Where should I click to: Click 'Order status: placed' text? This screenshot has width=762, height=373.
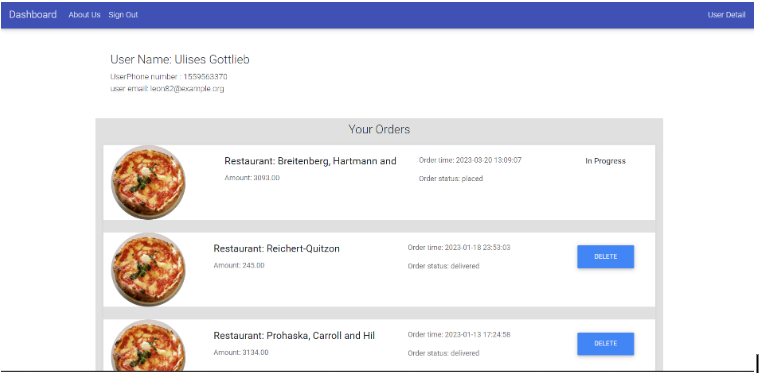tap(451, 179)
